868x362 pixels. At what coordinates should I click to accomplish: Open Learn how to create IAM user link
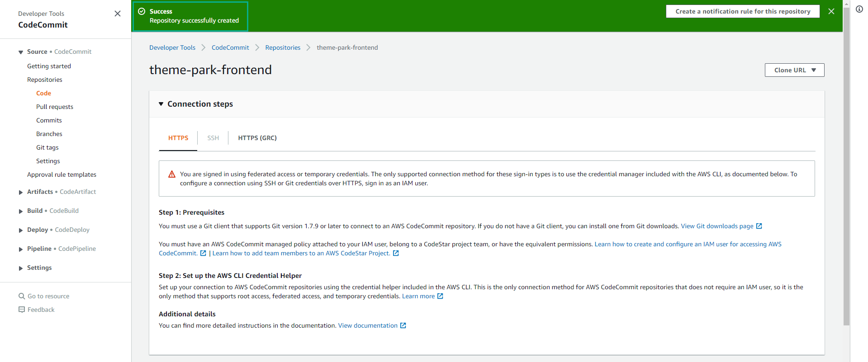[688, 244]
